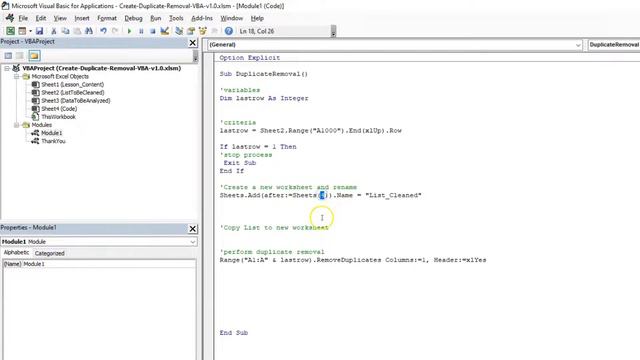This screenshot has height=360, width=640.
Task: Click the Dim lastrow As Integer line
Action: pos(264,98)
